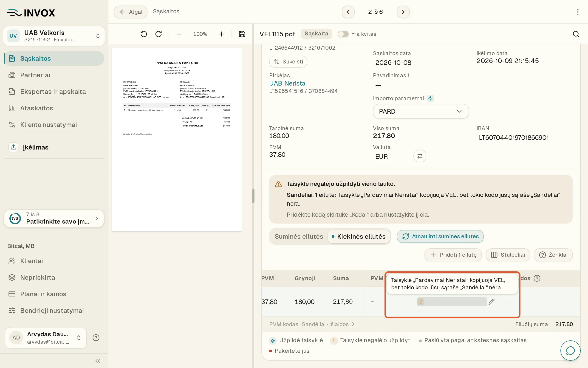Screen dimensions: 588x368
Task: Click the currency exchange swap icon
Action: click(x=420, y=156)
